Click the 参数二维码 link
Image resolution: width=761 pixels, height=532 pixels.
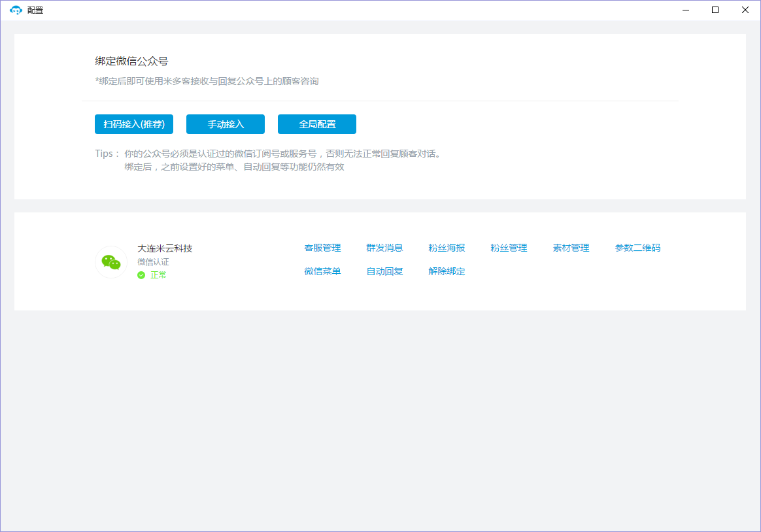pos(637,248)
